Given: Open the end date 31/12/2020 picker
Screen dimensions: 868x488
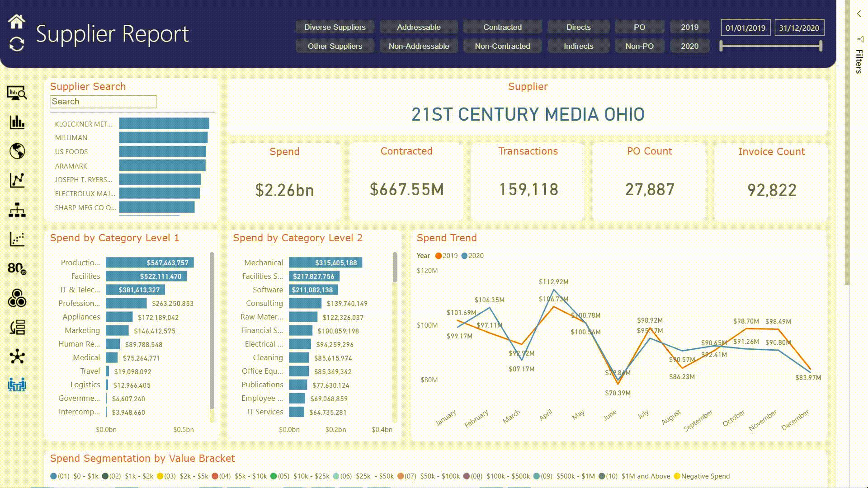Looking at the screenshot, I should click(x=799, y=28).
